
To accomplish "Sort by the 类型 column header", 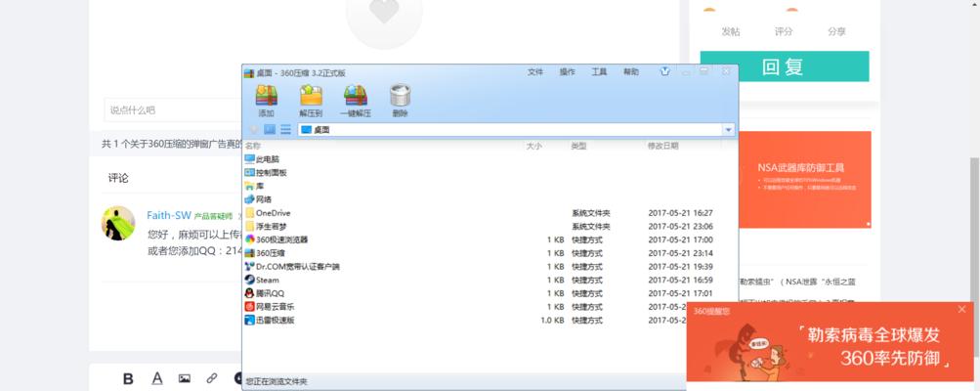I will [578, 146].
